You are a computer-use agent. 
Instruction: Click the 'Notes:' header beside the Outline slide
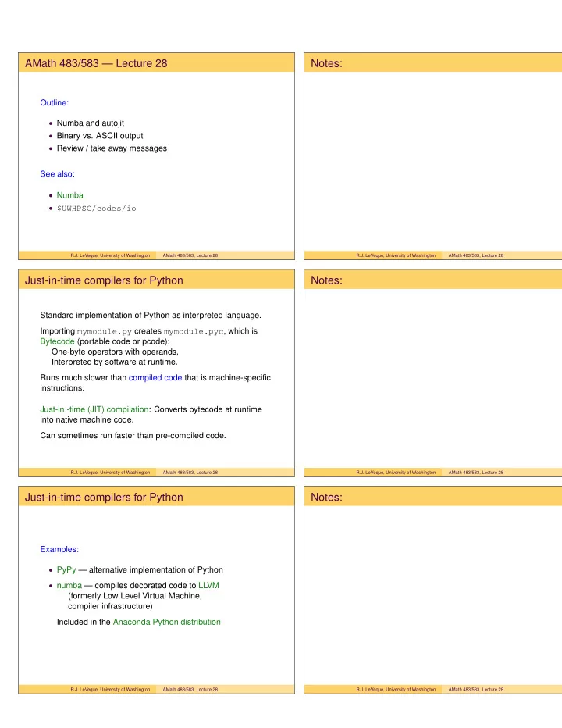click(326, 63)
